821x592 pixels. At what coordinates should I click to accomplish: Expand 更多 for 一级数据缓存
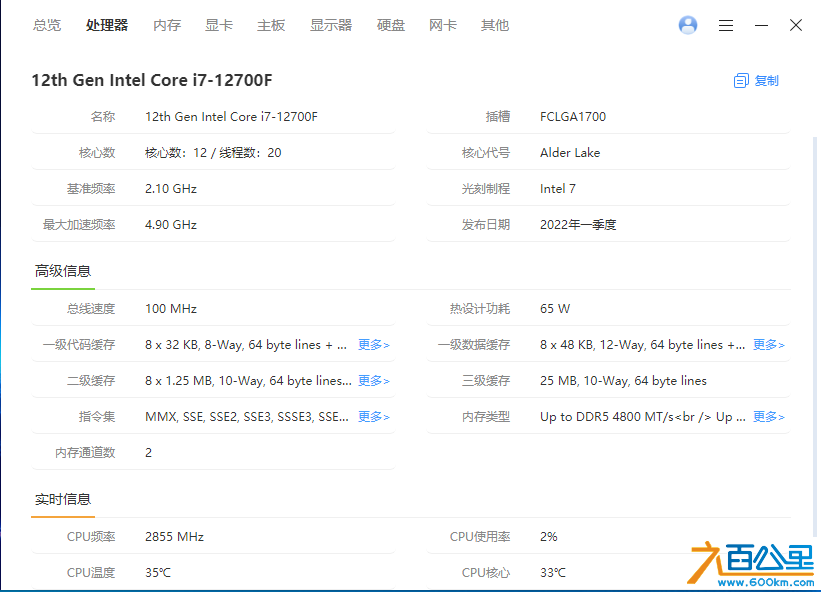(769, 344)
